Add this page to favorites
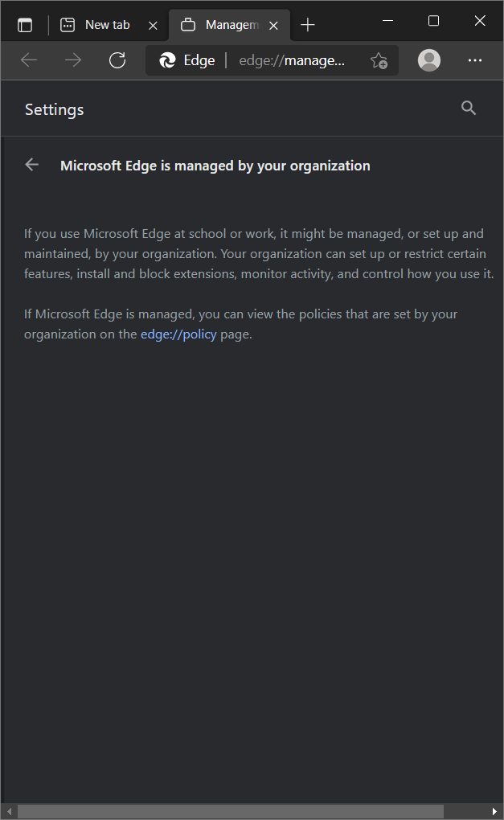Screen dimensions: 504x820 click(x=379, y=60)
